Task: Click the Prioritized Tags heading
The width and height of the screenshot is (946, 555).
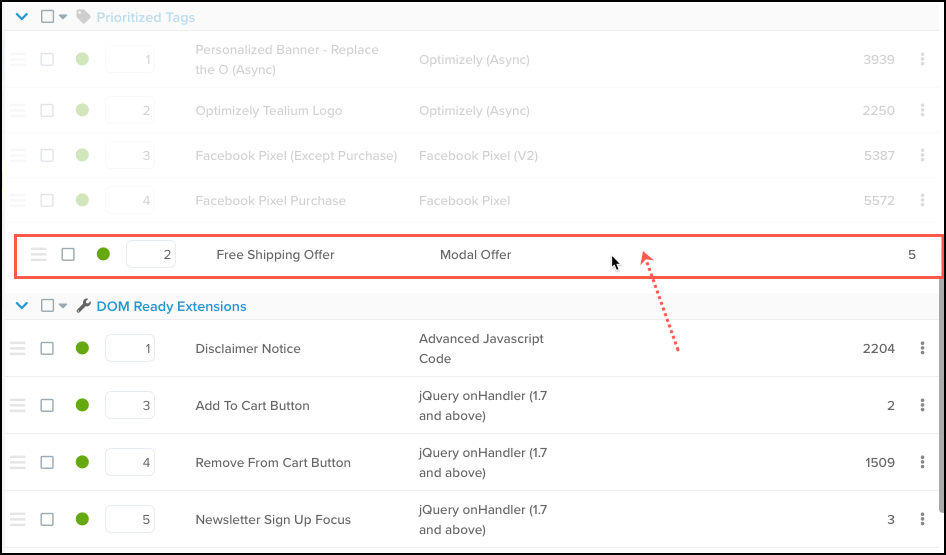Action: tap(146, 18)
